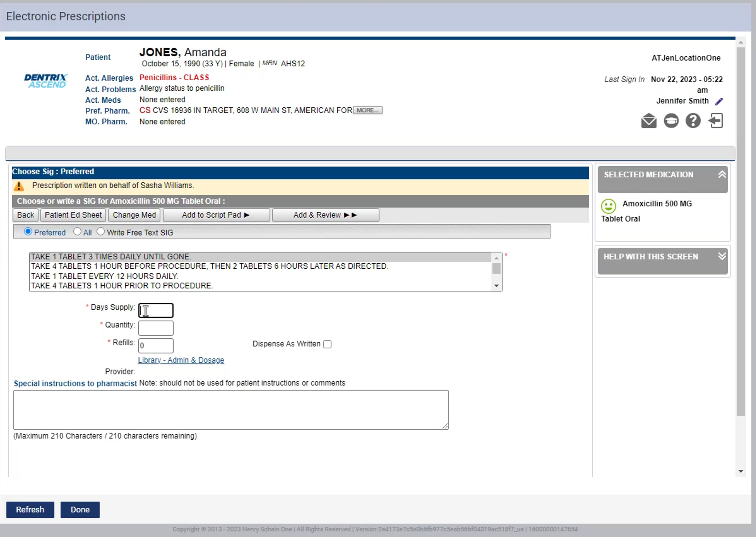Click the yellow warning triangle icon

tap(19, 186)
